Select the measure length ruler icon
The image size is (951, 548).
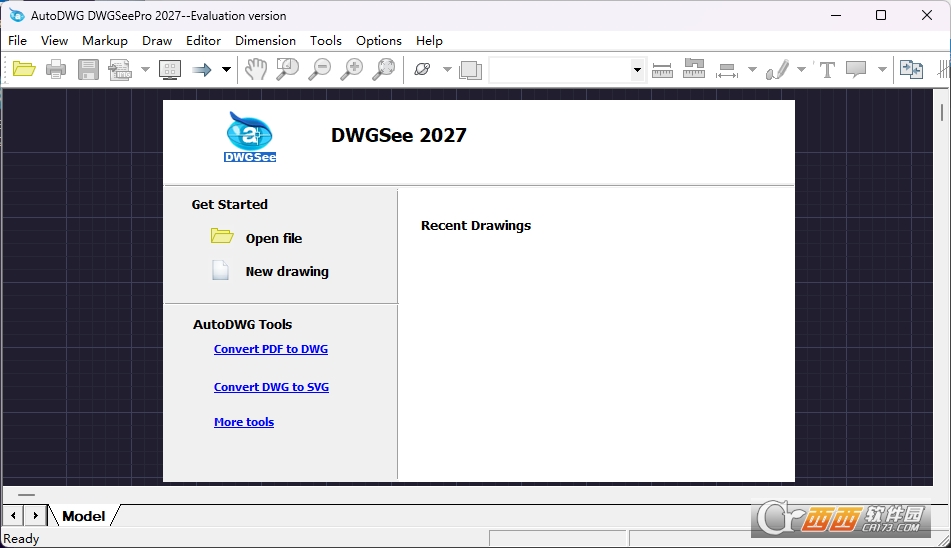pos(662,70)
